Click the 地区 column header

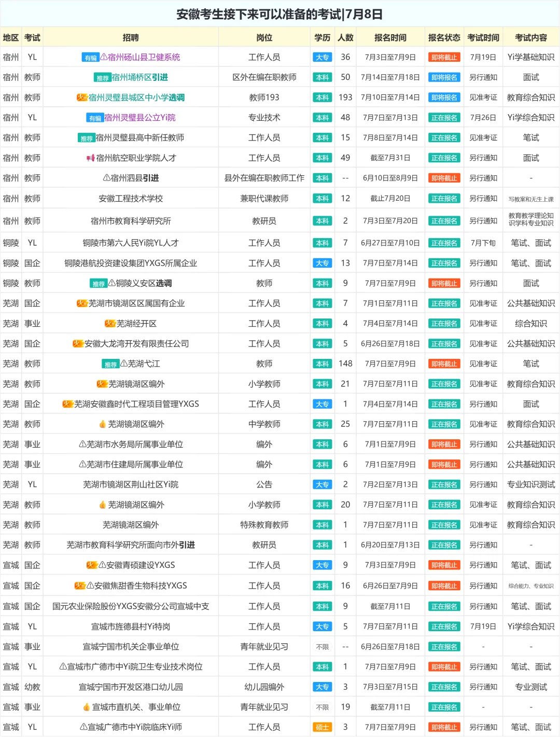(11, 37)
